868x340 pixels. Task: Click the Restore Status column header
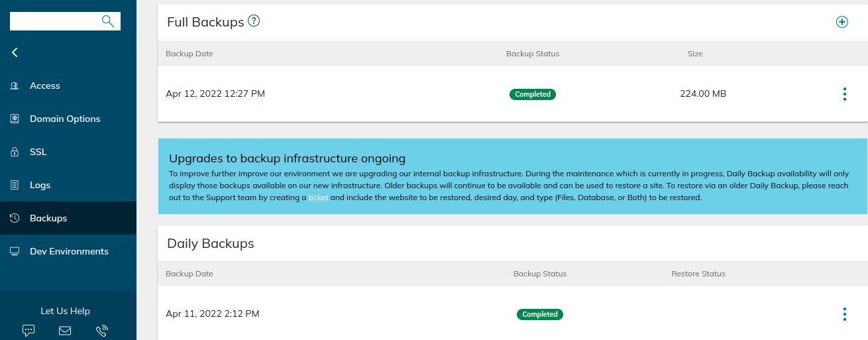point(698,274)
